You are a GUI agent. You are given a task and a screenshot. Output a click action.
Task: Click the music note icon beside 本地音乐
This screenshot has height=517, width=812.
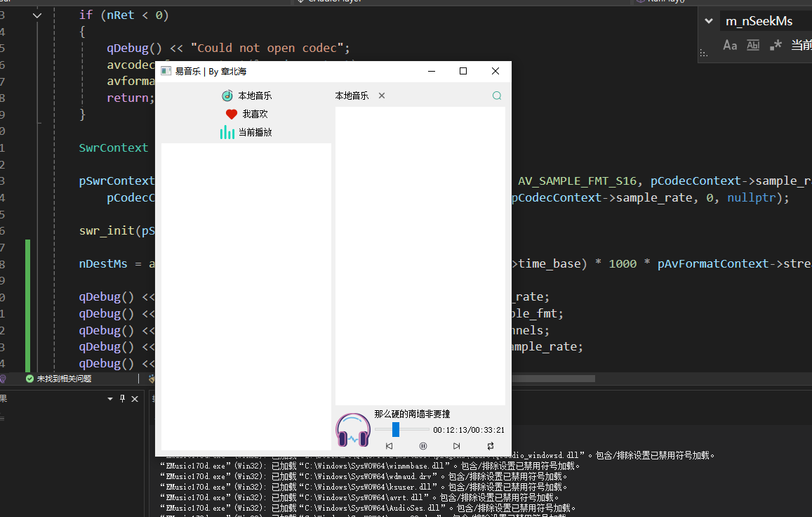227,96
